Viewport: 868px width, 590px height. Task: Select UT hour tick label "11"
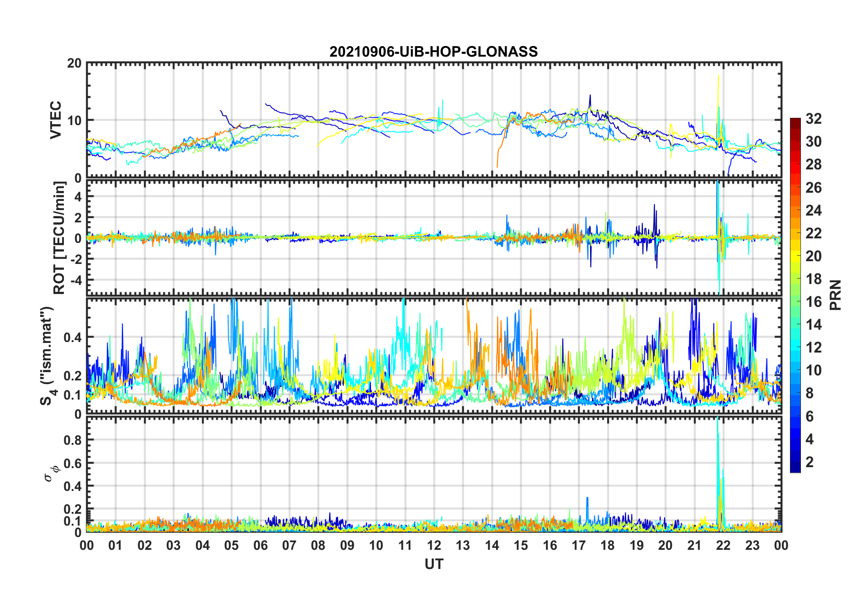[405, 545]
